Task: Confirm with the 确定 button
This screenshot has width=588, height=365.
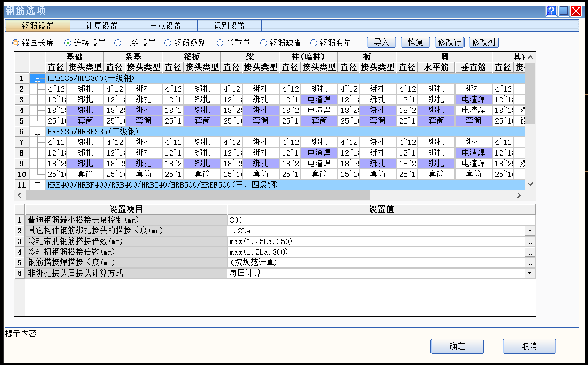Action: [x=457, y=346]
